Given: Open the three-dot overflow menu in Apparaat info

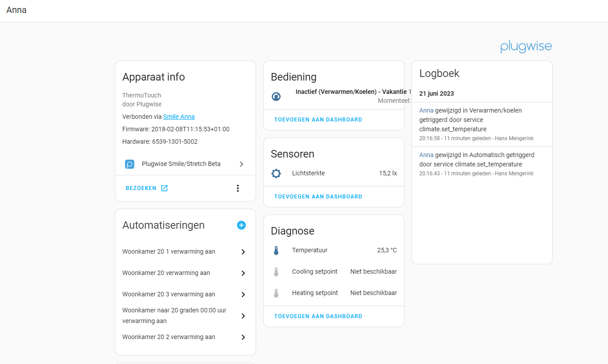Looking at the screenshot, I should pyautogui.click(x=237, y=188).
